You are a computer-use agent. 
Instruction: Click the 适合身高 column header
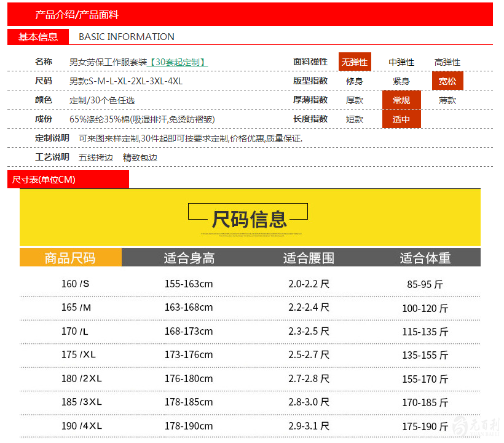coord(189,258)
